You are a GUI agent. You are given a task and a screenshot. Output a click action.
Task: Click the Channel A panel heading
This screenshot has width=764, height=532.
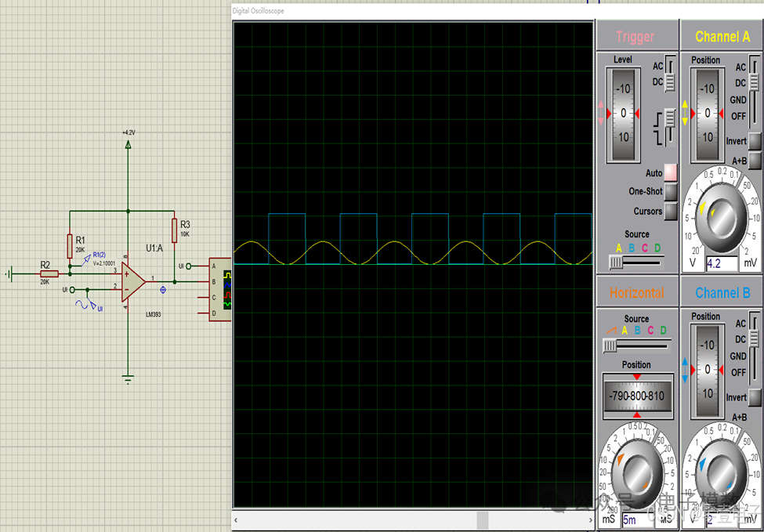tap(722, 36)
